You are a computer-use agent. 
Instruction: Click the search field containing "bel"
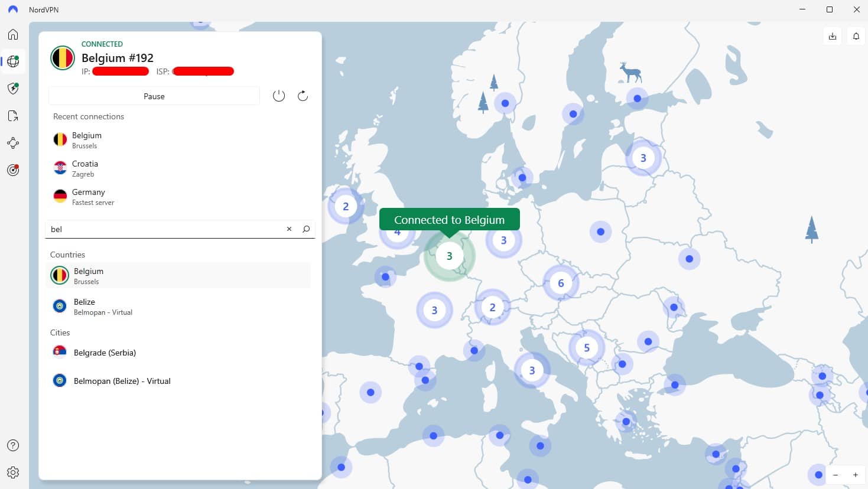tap(165, 229)
